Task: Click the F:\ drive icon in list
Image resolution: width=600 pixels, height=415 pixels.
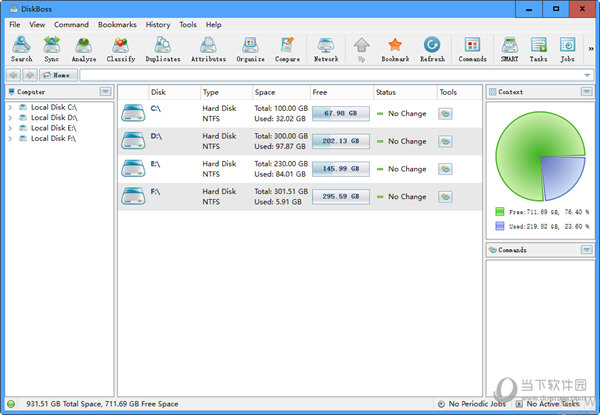Action: (133, 196)
